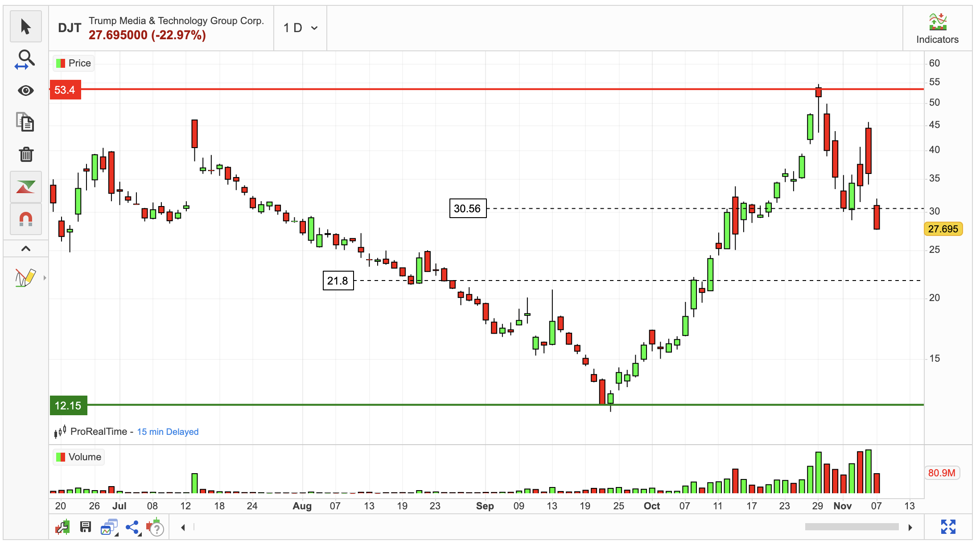Open the chart windows layout menu

click(x=109, y=528)
